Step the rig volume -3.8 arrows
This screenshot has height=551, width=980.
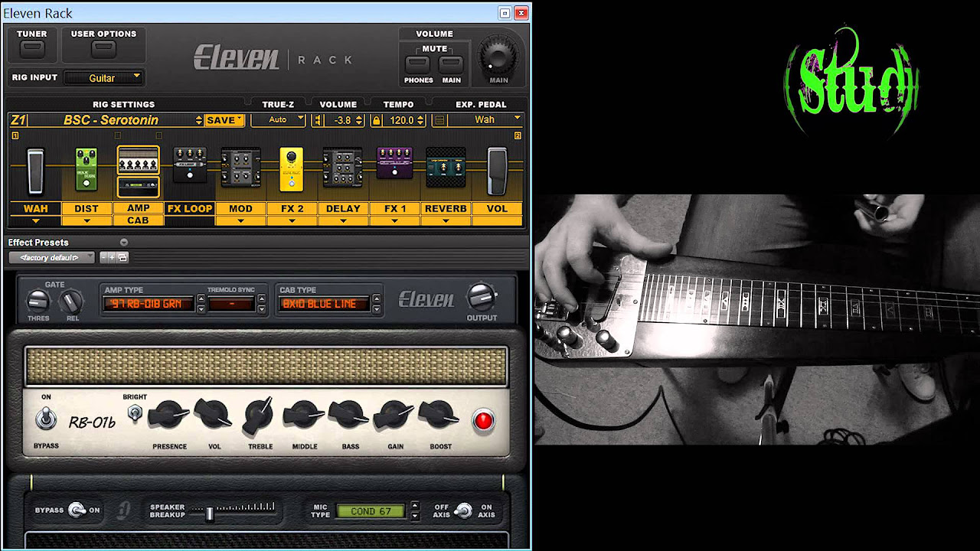point(359,120)
